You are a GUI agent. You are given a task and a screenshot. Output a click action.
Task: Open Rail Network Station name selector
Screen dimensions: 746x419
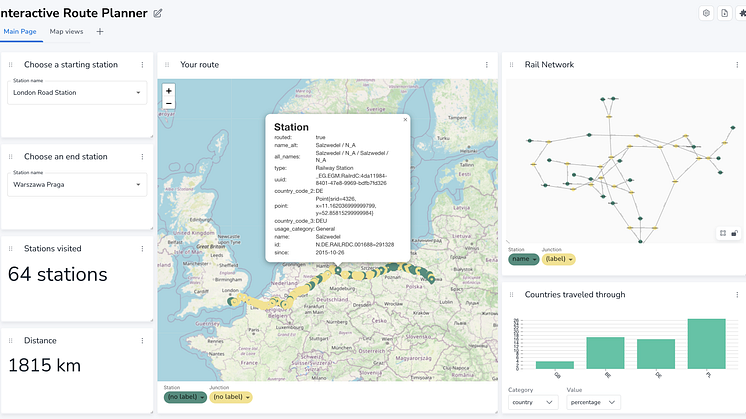523,259
